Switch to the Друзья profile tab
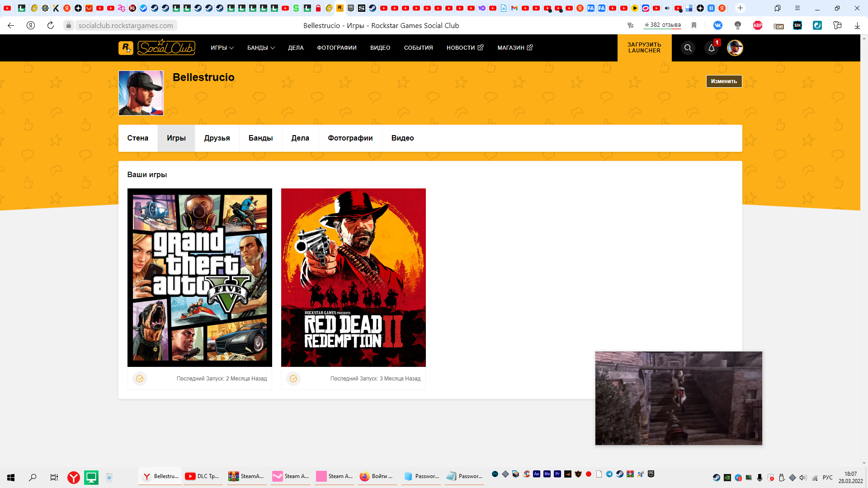This screenshot has width=868, height=488. [x=217, y=138]
